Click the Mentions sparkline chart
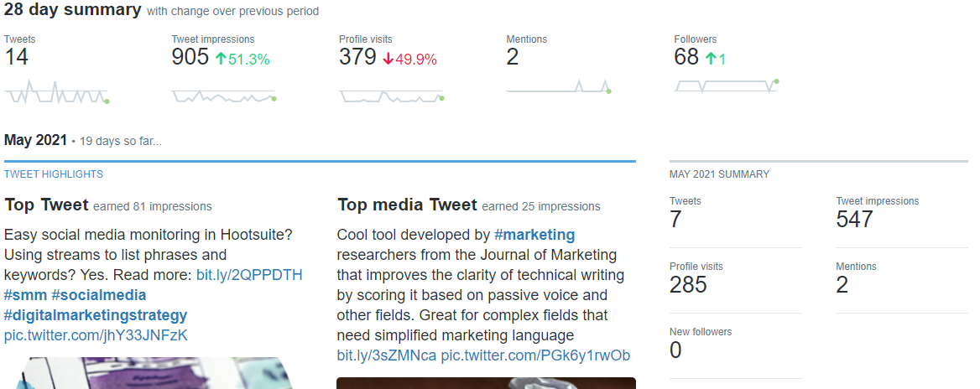This screenshot has height=389, width=980. click(558, 88)
